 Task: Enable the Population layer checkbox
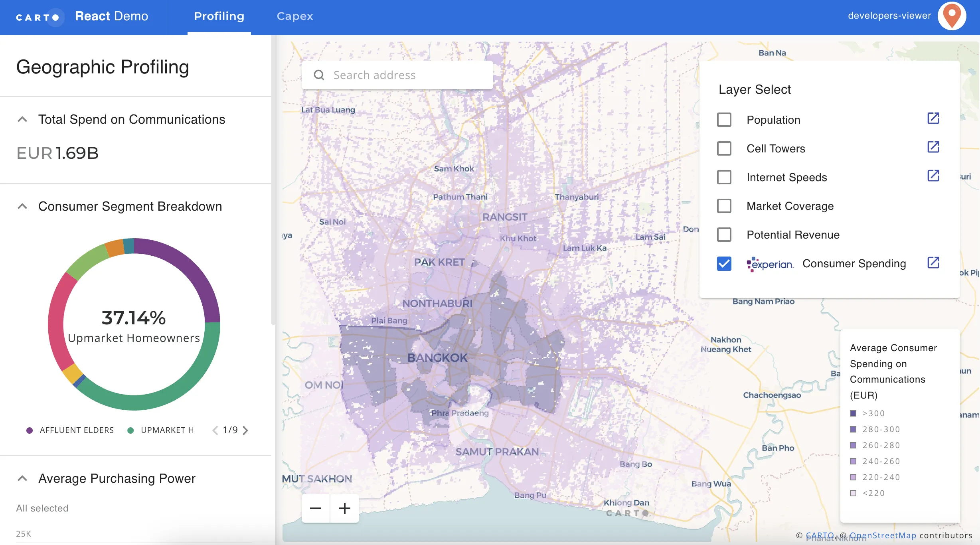[x=724, y=119]
